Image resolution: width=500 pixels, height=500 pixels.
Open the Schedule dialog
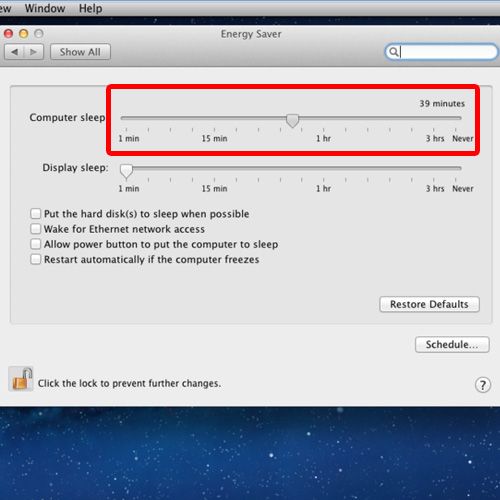pyautogui.click(x=452, y=344)
